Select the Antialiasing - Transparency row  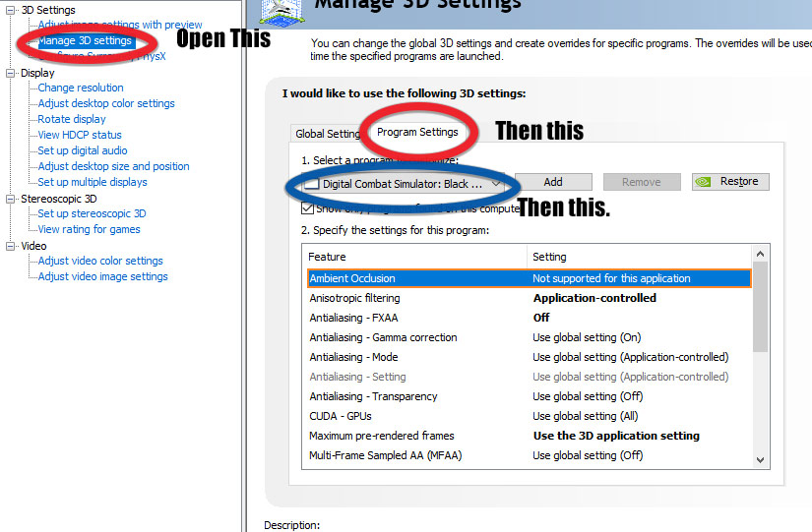[x=529, y=396]
